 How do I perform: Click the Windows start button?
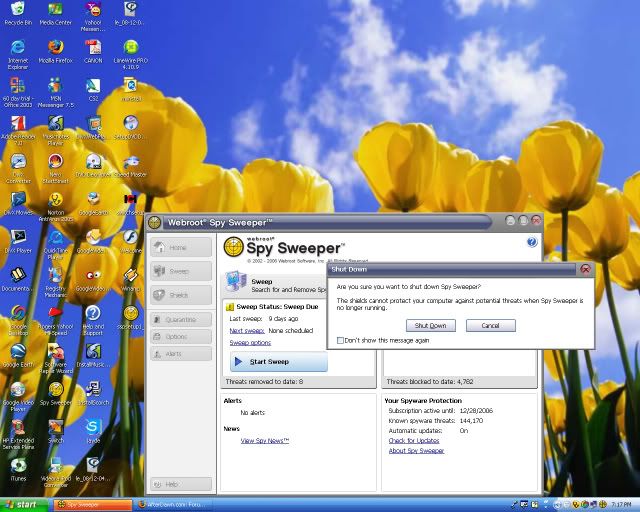tap(22, 505)
